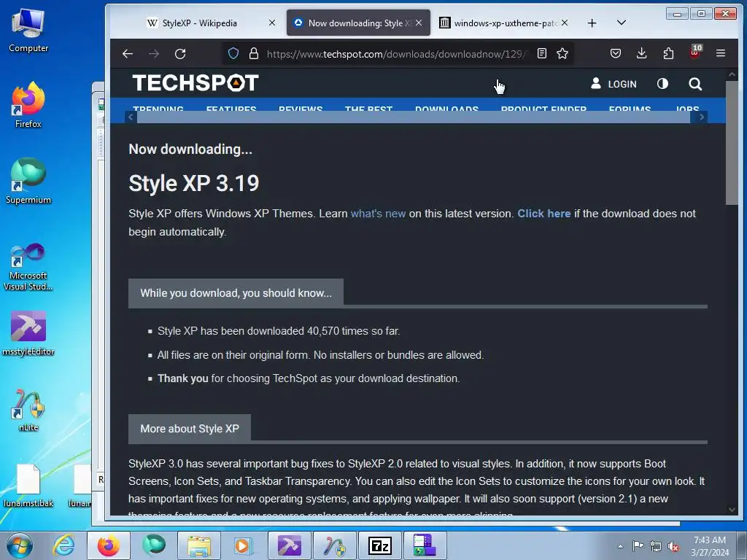Switch to msstyleEditor taskbar button
This screenshot has width=747, height=560.
coord(289,545)
